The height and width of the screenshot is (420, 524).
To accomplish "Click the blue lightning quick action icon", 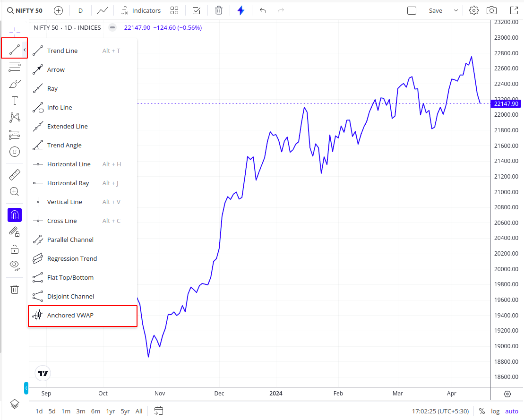I will 241,11.
